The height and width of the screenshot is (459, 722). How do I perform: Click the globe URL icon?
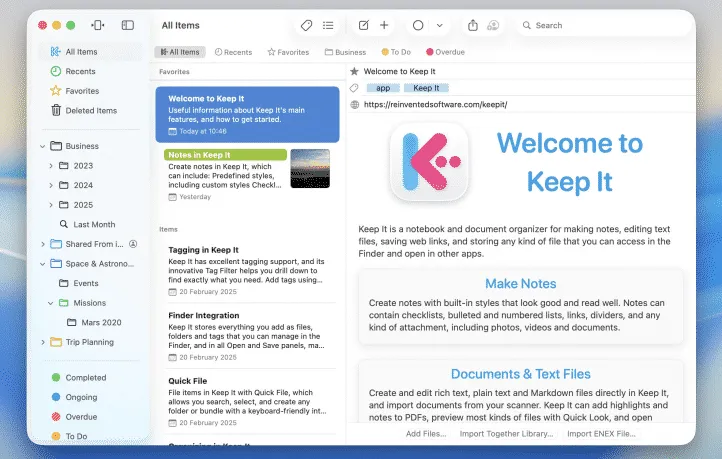pos(355,105)
